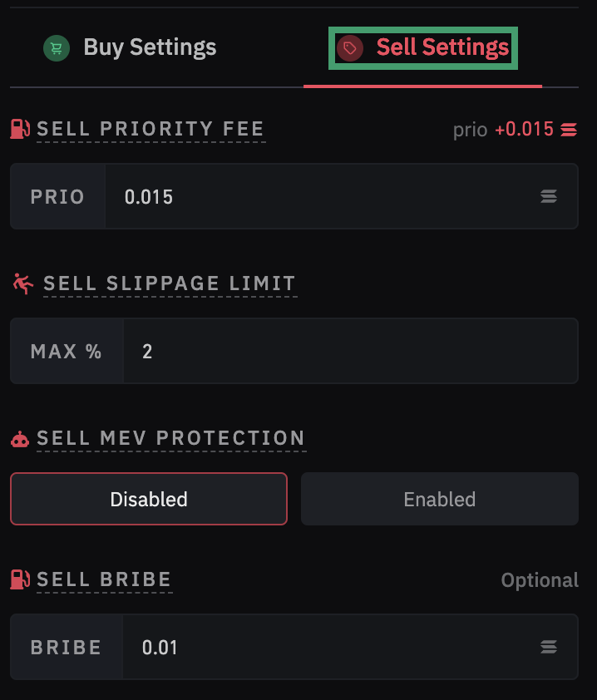Focus the MAX % slippage input field
Viewport: 597px width, 700px height.
349,351
